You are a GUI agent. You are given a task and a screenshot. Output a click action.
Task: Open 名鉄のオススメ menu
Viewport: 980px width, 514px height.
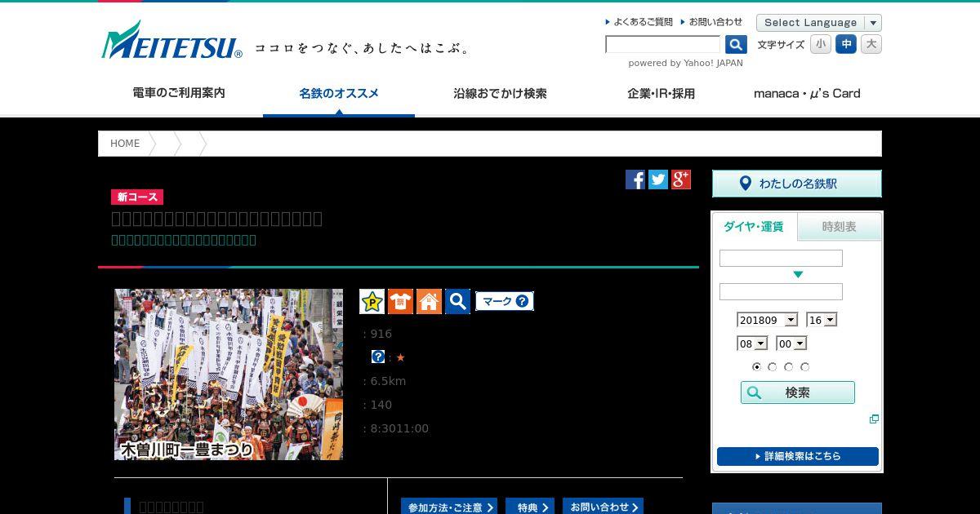(339, 93)
